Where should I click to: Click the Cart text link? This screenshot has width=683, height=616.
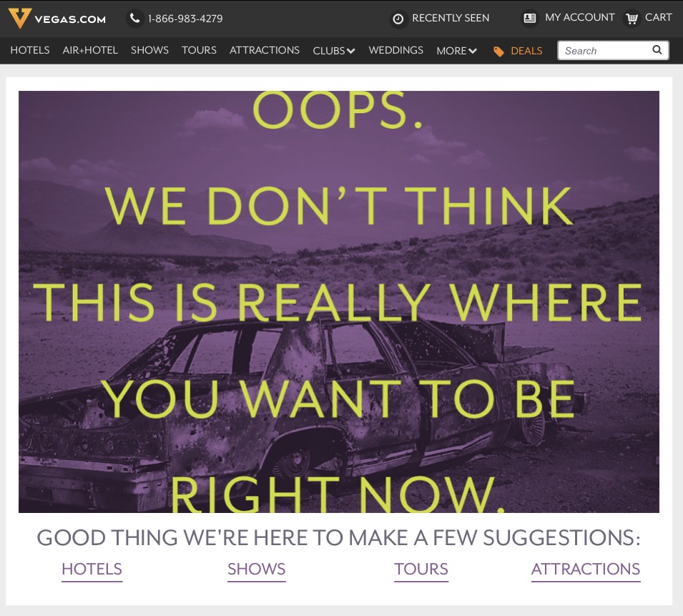[x=658, y=17]
